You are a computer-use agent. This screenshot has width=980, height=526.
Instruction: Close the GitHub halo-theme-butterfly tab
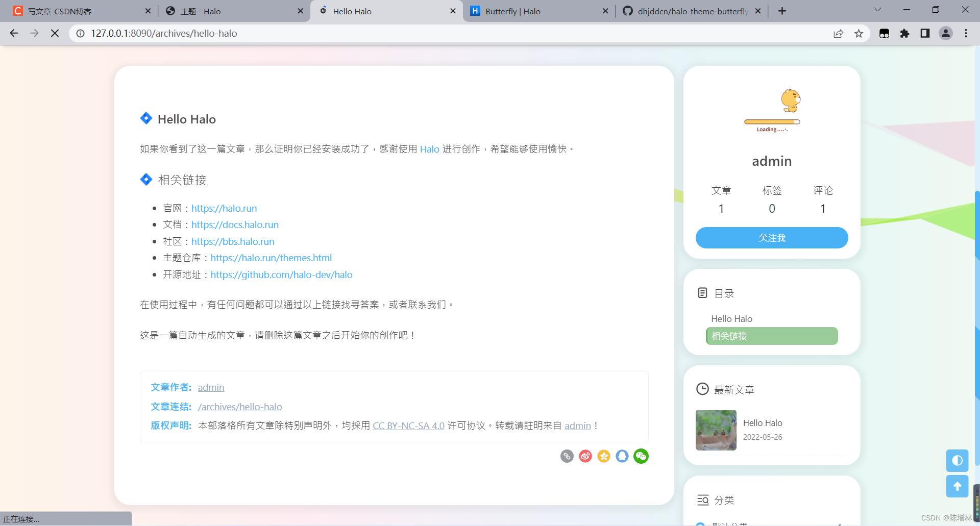(758, 11)
